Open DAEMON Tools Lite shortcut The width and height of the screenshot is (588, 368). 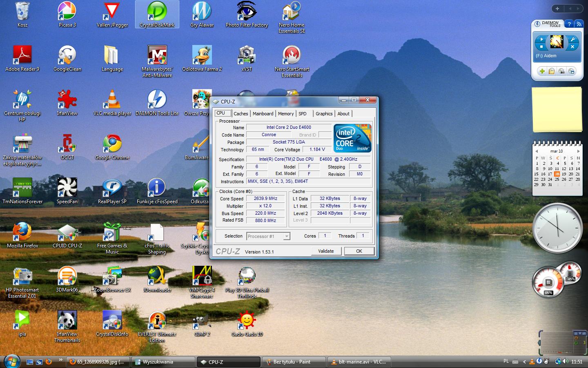(157, 103)
